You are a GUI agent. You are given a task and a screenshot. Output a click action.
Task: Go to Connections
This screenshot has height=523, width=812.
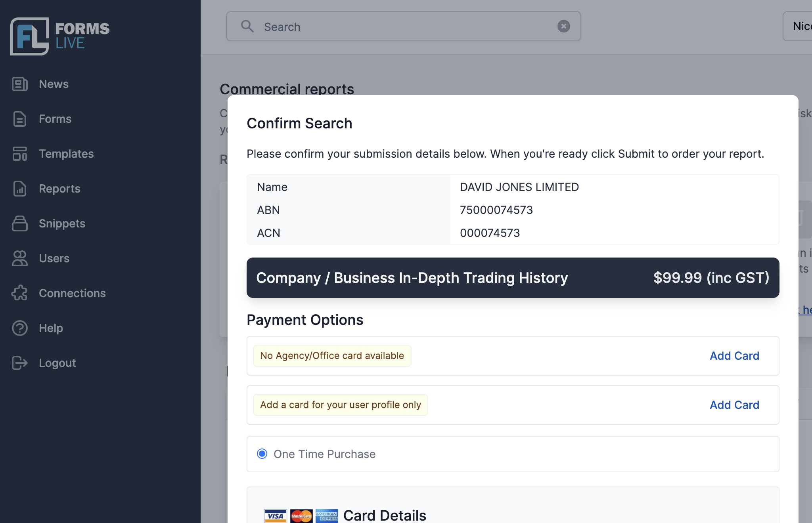click(72, 293)
